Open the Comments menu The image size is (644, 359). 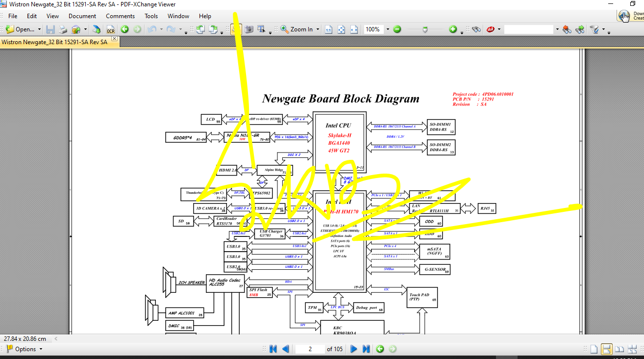[x=120, y=16]
